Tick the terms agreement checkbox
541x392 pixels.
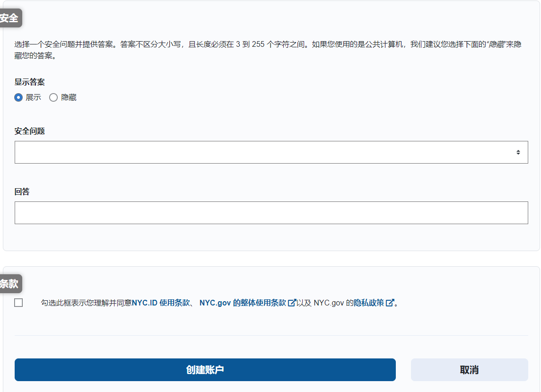[18, 303]
